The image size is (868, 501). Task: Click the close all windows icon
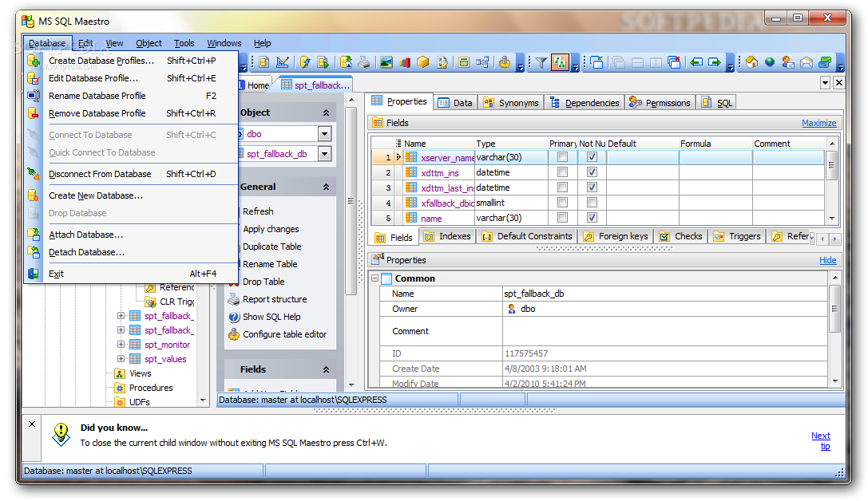(x=674, y=62)
